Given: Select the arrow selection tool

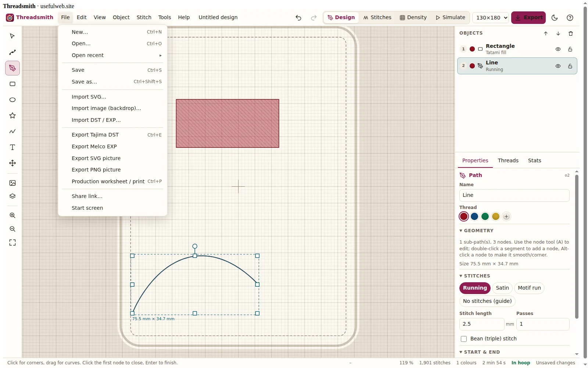Looking at the screenshot, I should click(x=12, y=36).
